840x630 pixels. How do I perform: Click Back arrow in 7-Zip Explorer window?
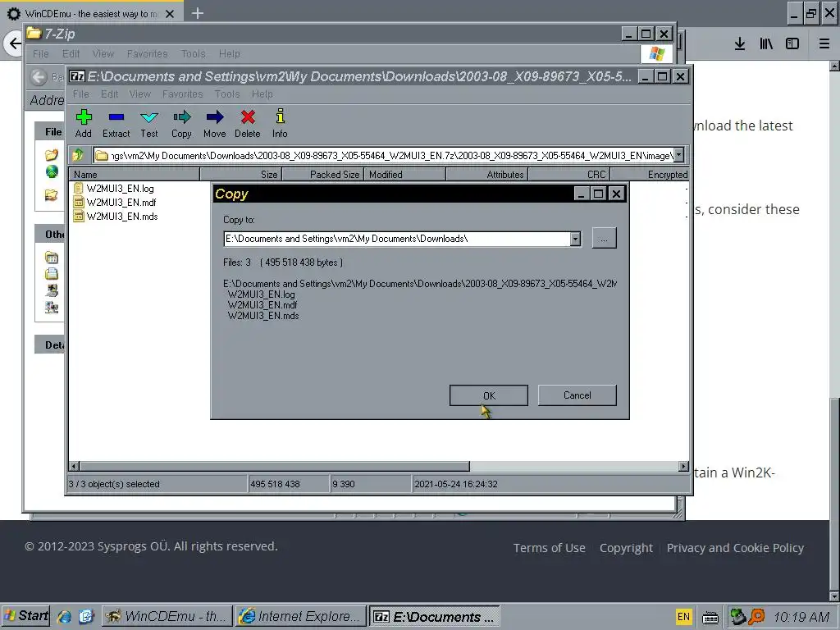coord(39,78)
